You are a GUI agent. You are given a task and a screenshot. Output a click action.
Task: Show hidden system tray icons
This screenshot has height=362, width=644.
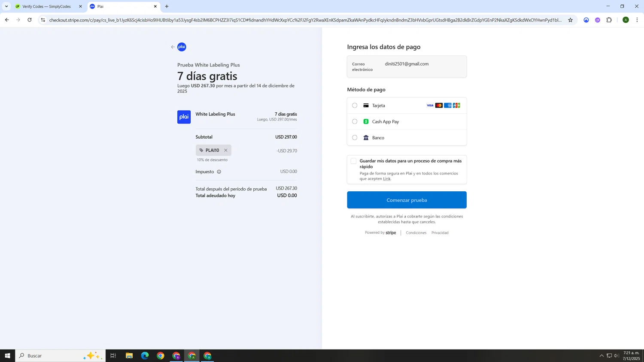click(x=601, y=356)
